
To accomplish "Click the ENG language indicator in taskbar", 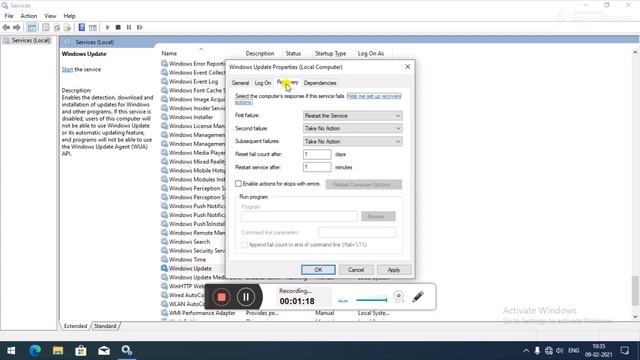I will point(573,351).
